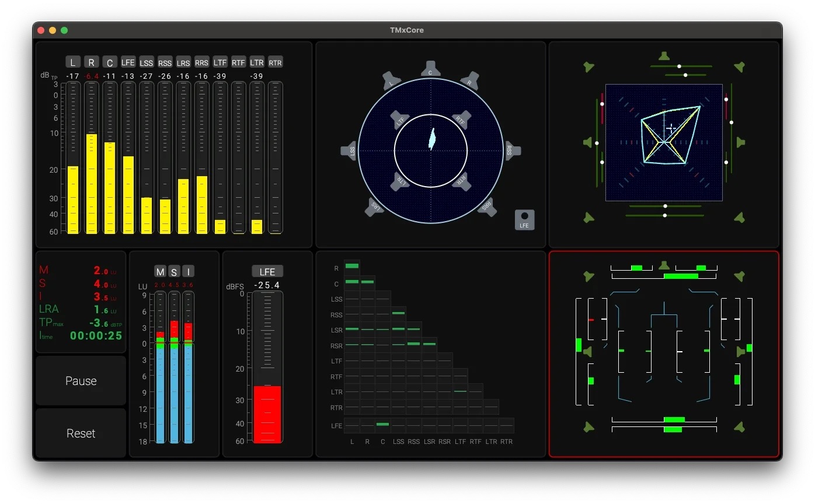Click the -3.6 dBTP TPmax readout

pyautogui.click(x=106, y=323)
